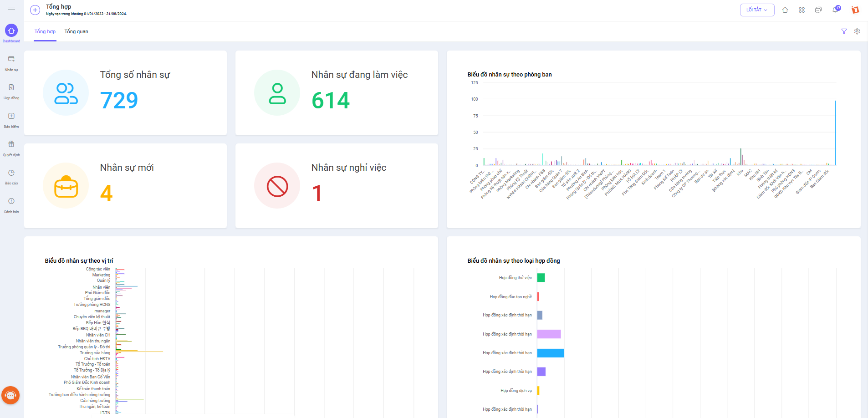Click the Nhân sự nghỉ việc prohibited icon
Image resolution: width=868 pixels, height=418 pixels.
[277, 186]
